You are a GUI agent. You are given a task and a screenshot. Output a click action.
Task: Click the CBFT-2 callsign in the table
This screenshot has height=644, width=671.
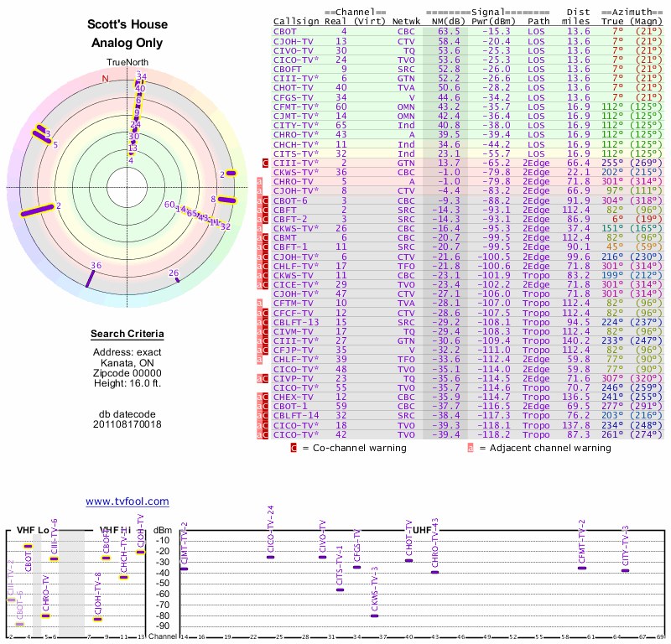click(290, 219)
